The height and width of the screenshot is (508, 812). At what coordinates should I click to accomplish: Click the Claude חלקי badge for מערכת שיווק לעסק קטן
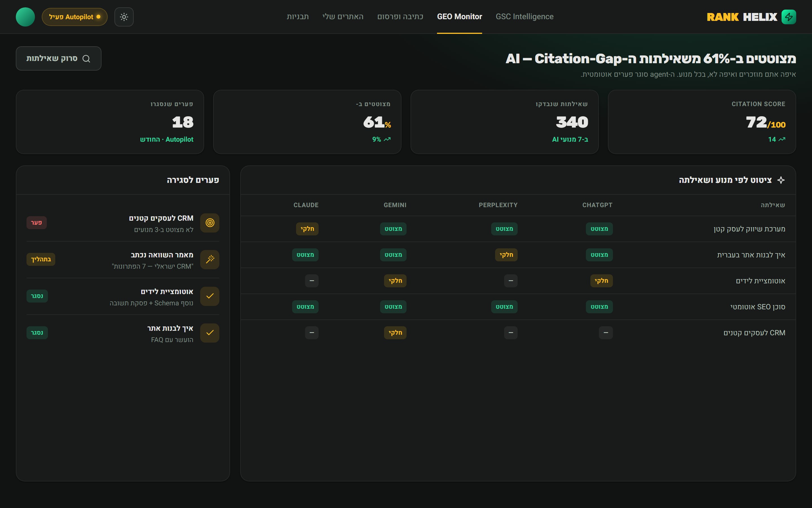(307, 229)
